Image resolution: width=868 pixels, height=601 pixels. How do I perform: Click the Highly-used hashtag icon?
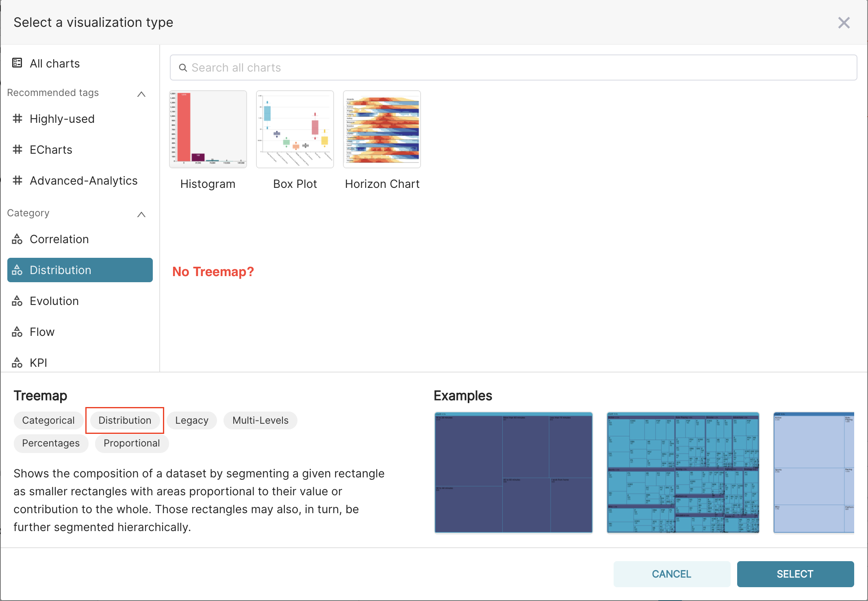(x=17, y=118)
